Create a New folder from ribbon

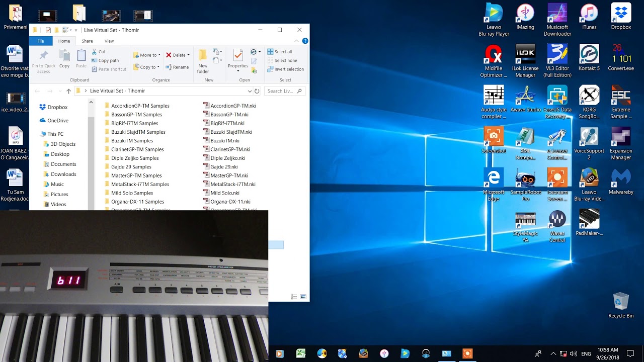pos(203,61)
